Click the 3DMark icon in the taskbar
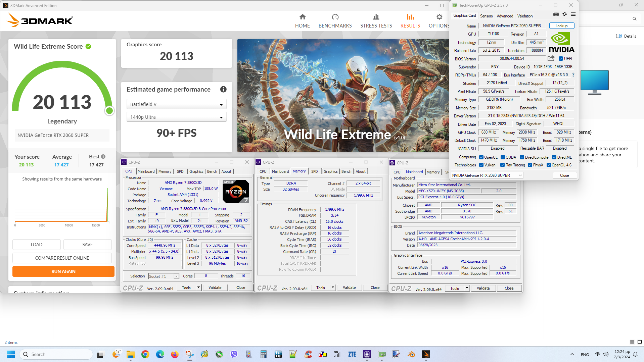 (x=426, y=354)
